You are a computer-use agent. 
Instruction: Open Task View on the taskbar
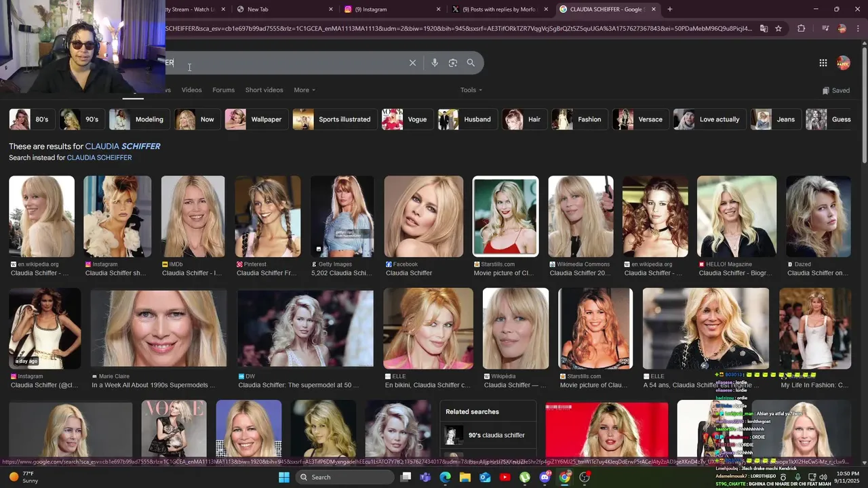click(406, 477)
